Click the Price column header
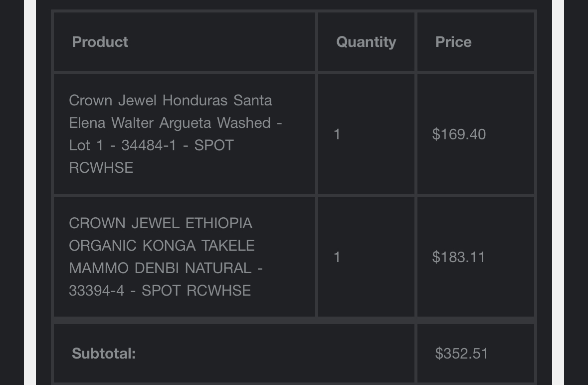588x385 pixels. pos(453,41)
